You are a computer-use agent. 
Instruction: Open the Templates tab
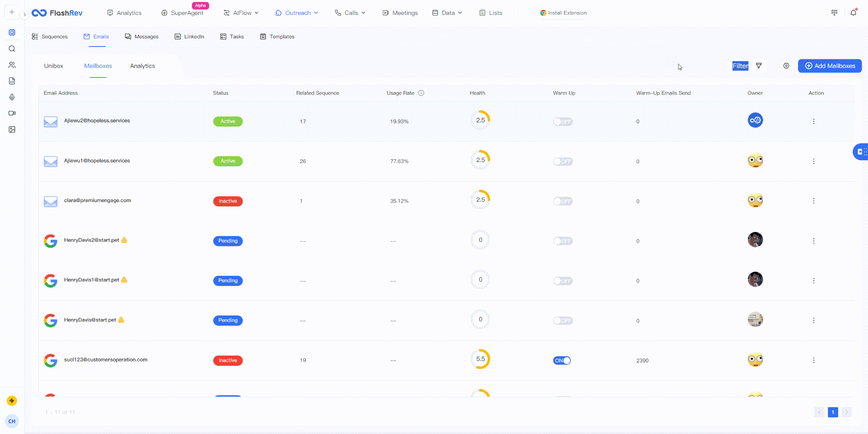(x=277, y=37)
